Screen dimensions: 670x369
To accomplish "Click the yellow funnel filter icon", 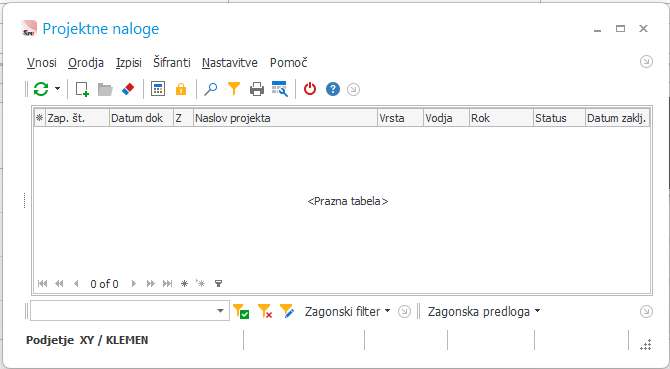I will point(234,89).
